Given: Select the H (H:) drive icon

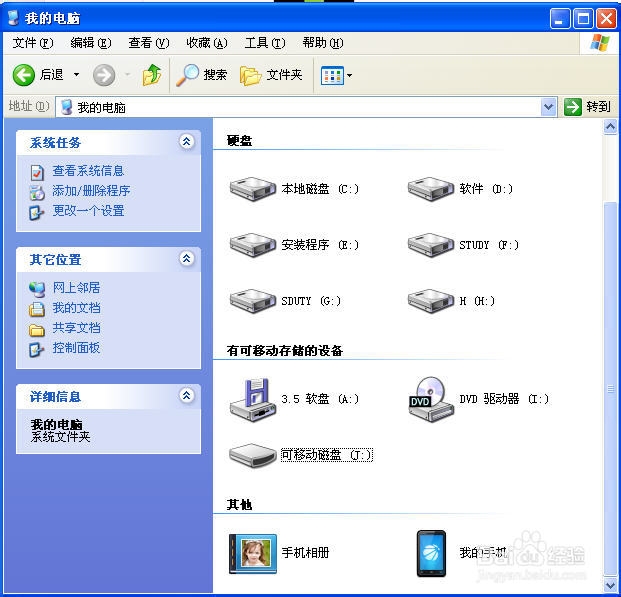Looking at the screenshot, I should tap(431, 301).
